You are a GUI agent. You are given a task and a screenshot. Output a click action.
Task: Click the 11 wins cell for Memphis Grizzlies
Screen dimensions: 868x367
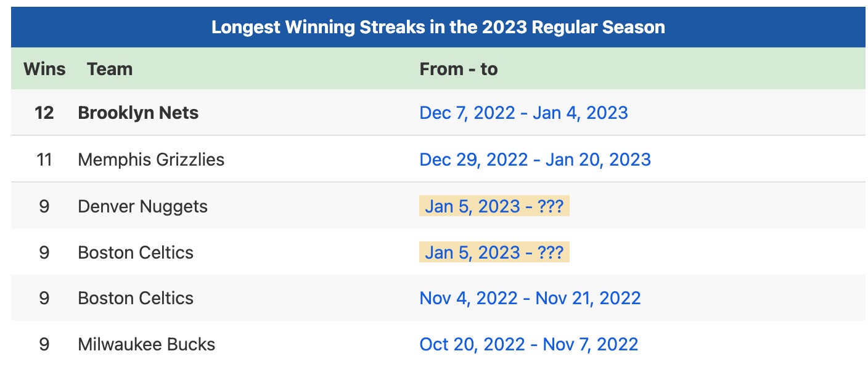click(44, 159)
